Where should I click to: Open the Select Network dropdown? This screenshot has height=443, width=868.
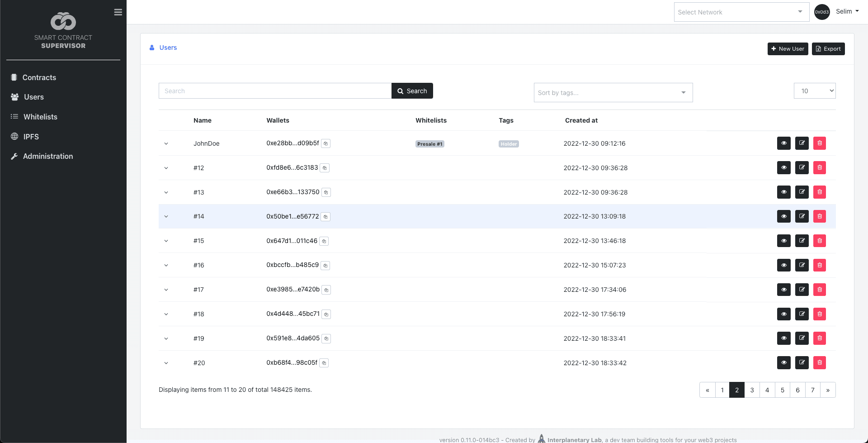click(x=741, y=12)
